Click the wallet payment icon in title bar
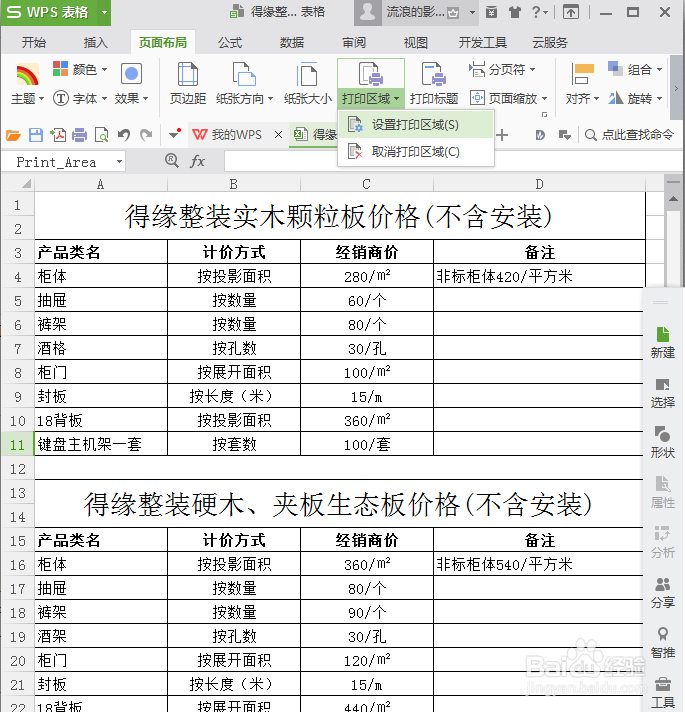This screenshot has height=712, width=685. (491, 12)
